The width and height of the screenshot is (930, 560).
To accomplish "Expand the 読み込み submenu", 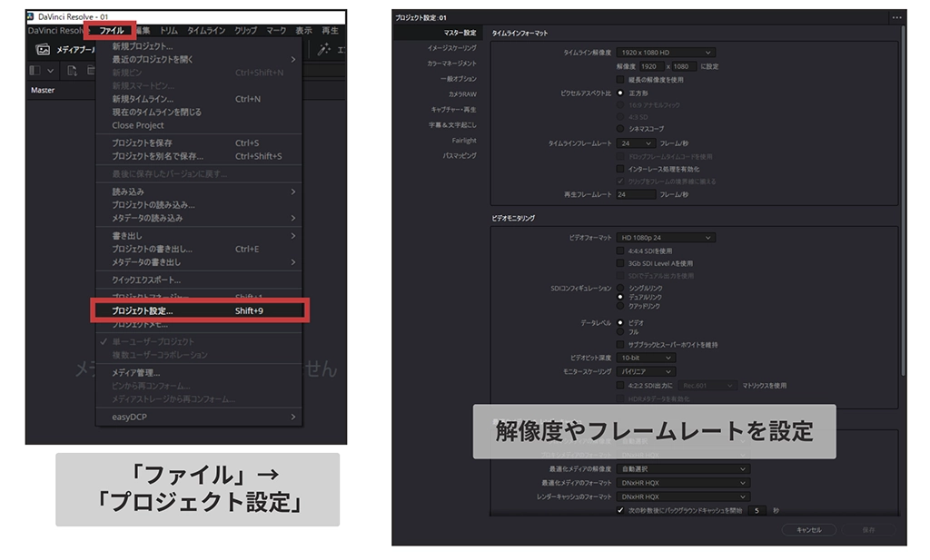I will pyautogui.click(x=199, y=192).
